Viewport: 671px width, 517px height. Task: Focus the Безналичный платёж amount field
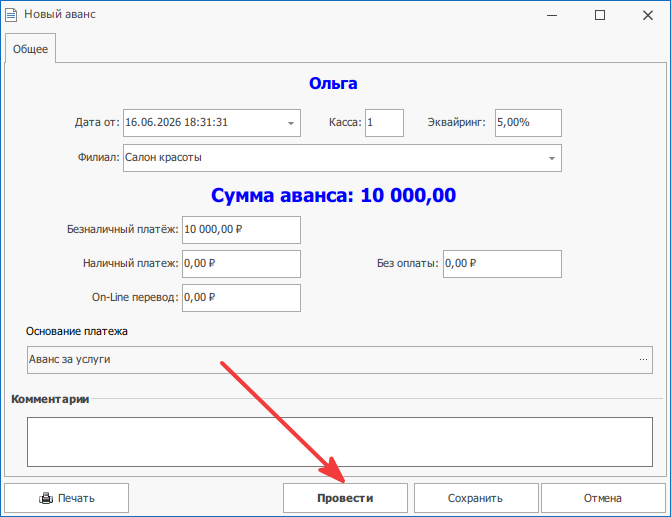pyautogui.click(x=241, y=230)
